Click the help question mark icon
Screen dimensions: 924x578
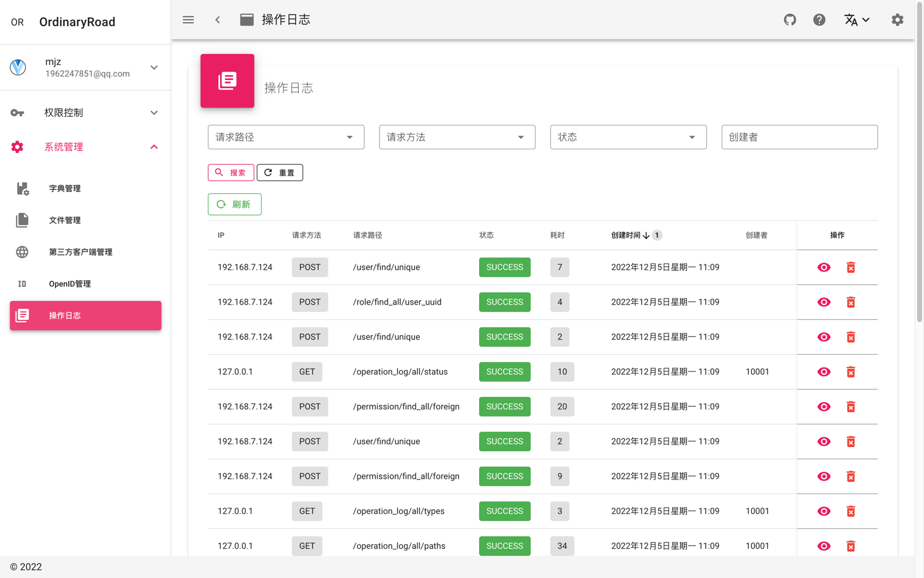click(819, 20)
